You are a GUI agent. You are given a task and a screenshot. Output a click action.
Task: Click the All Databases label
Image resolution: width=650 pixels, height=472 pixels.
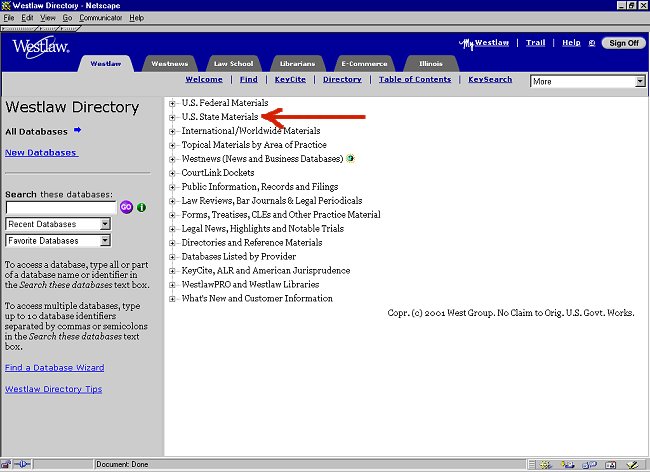36,131
